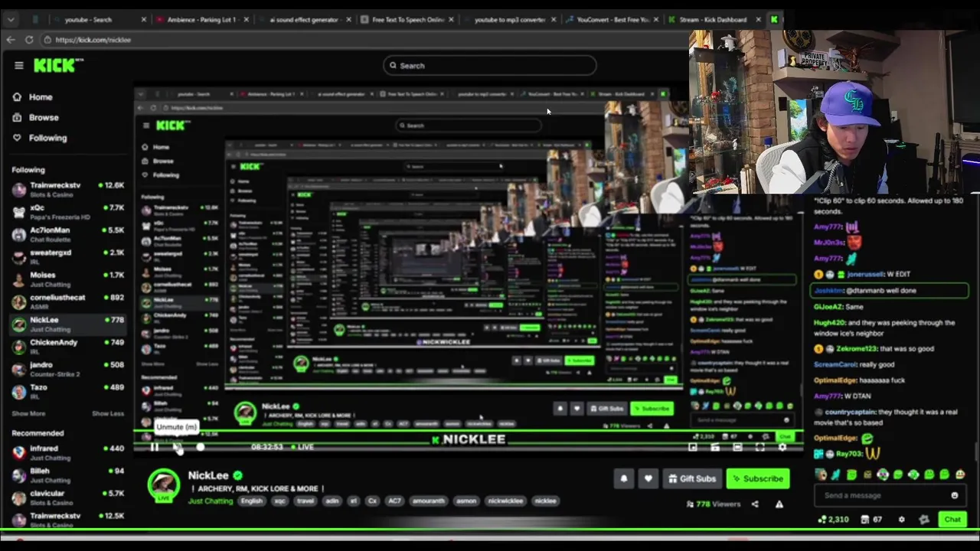980x551 pixels.
Task: Switch to the Ambience - Parking Lot 1 tab
Action: pos(201,19)
